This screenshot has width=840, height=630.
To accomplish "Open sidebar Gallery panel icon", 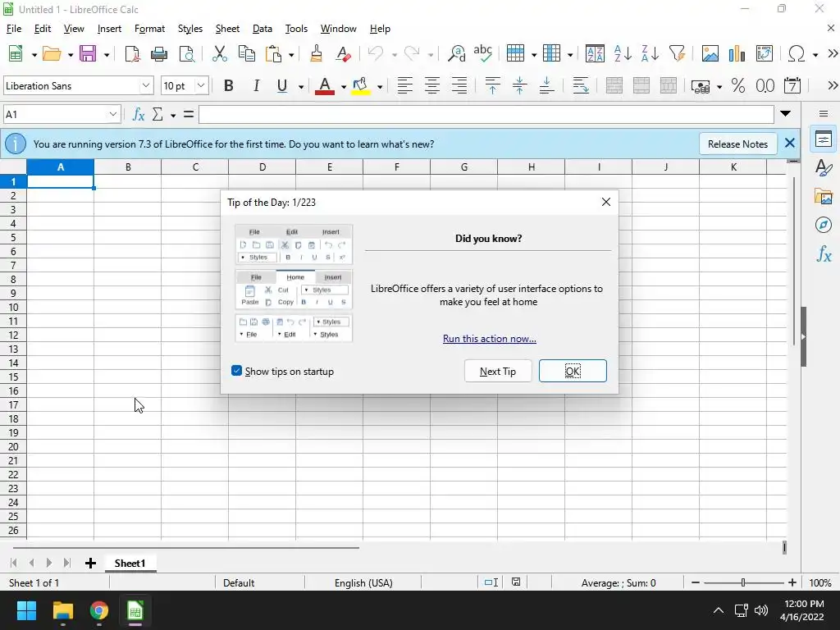I will coord(824,196).
